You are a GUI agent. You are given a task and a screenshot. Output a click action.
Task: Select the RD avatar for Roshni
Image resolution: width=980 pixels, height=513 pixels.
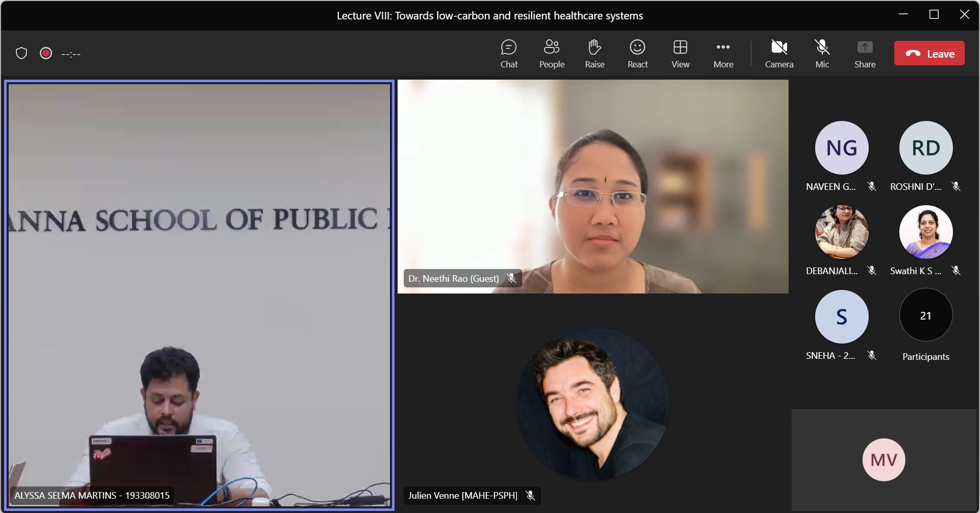(925, 148)
